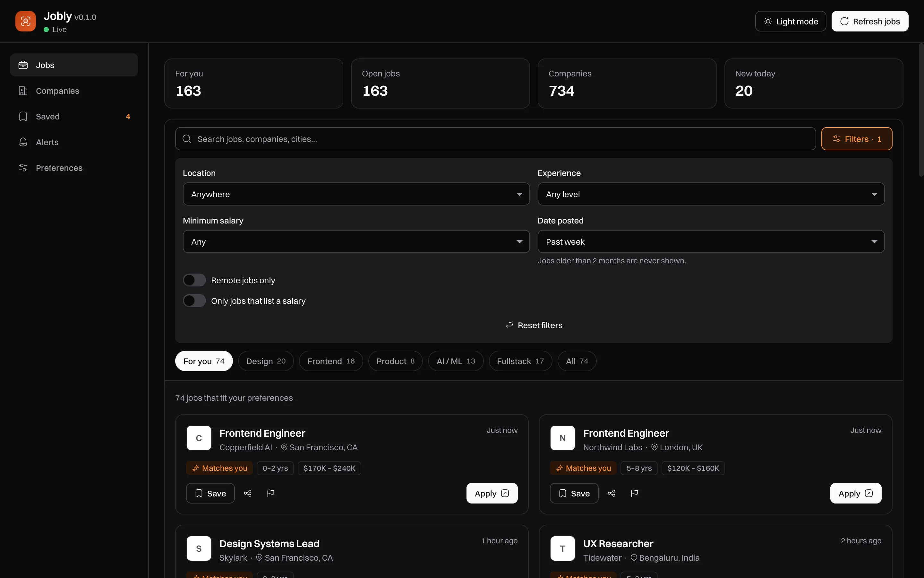Open the Preferences sidebar page
This screenshot has height=578, width=924.
[74, 167]
